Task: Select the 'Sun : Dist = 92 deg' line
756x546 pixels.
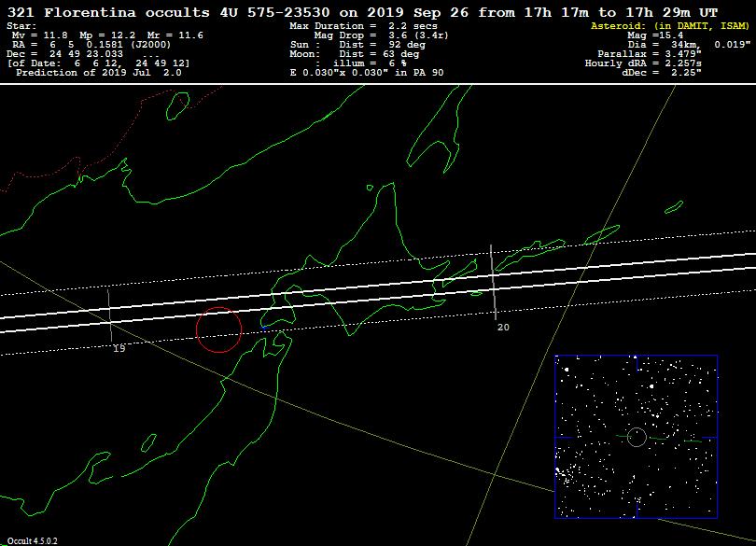Action: pos(357,45)
